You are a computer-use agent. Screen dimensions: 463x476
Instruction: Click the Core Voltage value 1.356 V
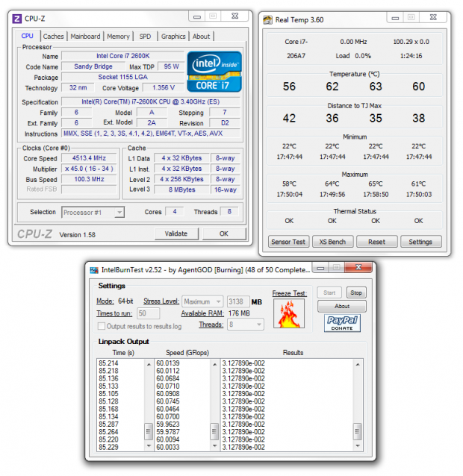point(164,88)
